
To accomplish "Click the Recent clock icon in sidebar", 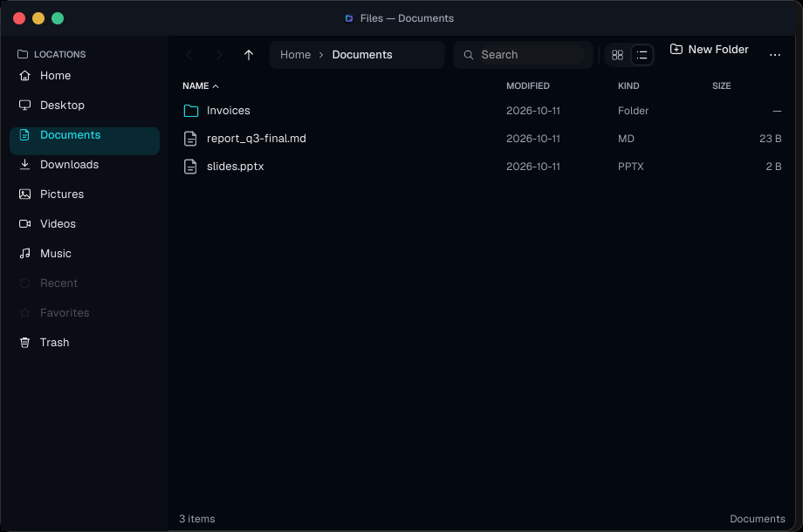I will pos(24,283).
